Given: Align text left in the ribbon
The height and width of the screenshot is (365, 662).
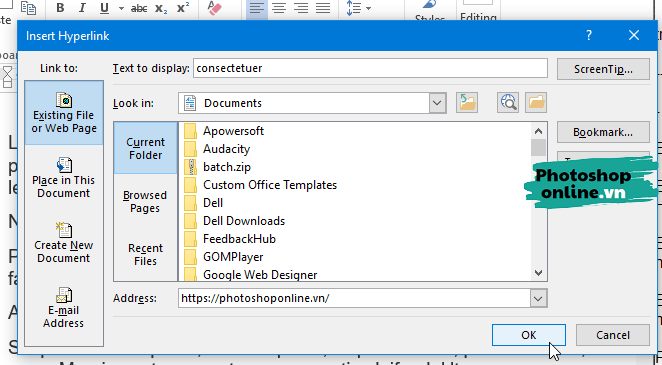Looking at the screenshot, I should pos(257,8).
